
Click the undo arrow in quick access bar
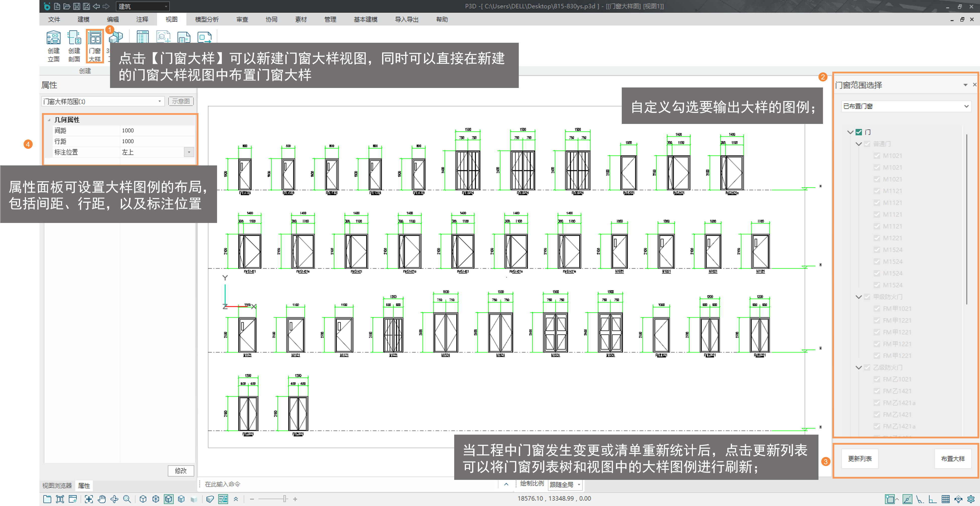click(x=96, y=6)
